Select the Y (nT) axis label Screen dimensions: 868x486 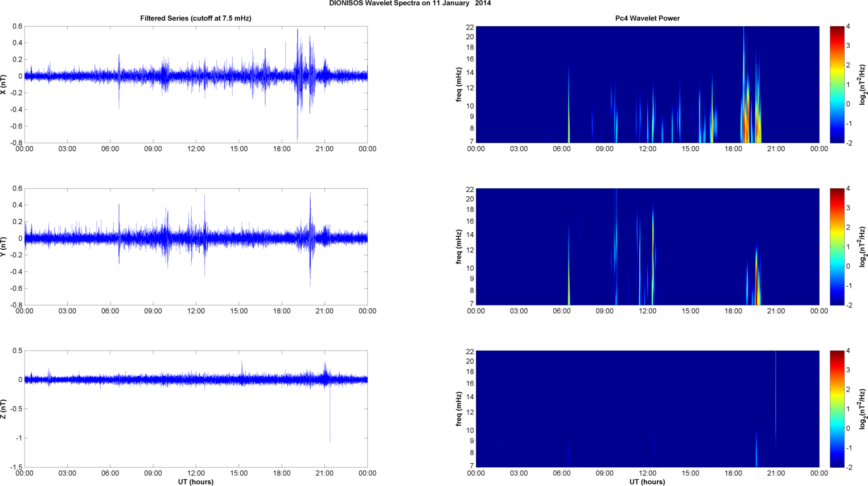point(4,246)
